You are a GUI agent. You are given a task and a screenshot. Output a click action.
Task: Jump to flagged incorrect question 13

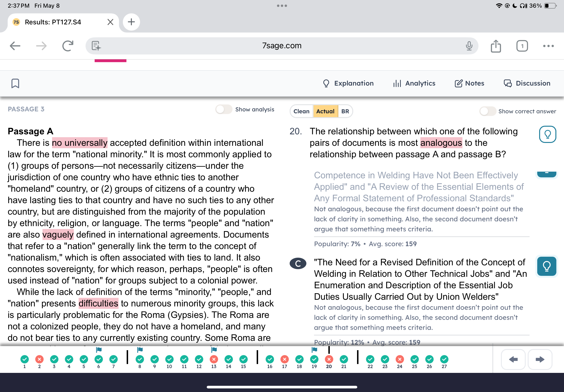(x=214, y=359)
